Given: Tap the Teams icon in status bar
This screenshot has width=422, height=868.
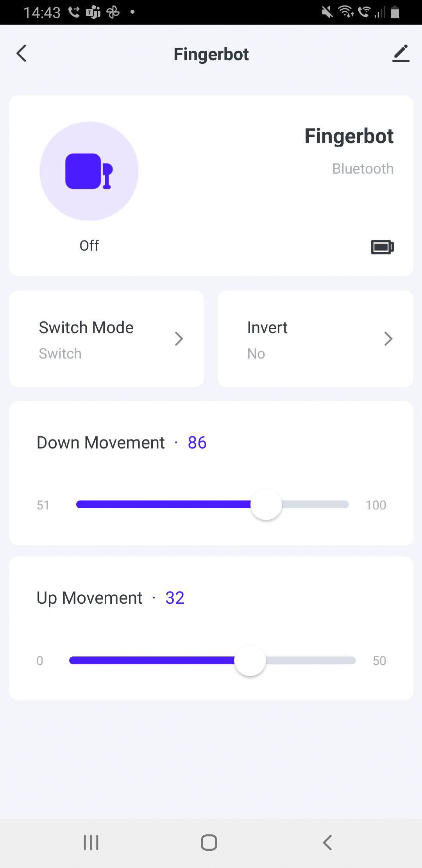Looking at the screenshot, I should coord(93,13).
